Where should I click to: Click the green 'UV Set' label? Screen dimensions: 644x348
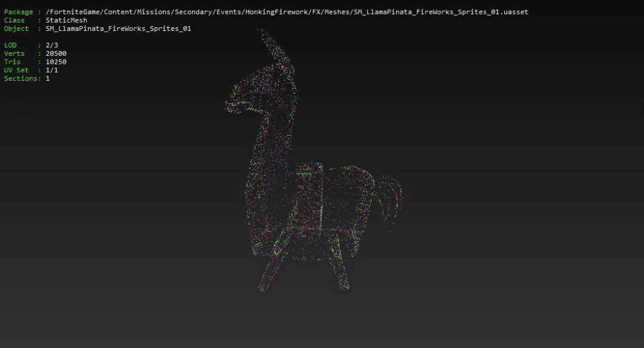coord(16,70)
